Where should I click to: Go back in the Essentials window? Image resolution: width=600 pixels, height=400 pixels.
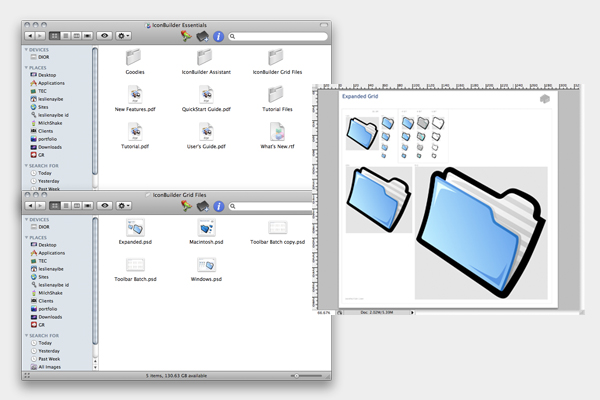point(30,36)
